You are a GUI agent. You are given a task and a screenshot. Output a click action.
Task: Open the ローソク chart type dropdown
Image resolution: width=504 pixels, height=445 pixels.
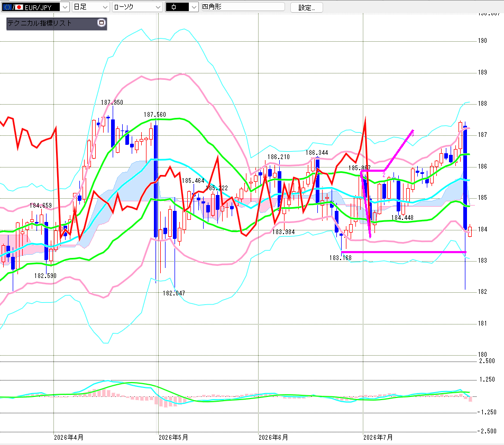[x=138, y=7]
